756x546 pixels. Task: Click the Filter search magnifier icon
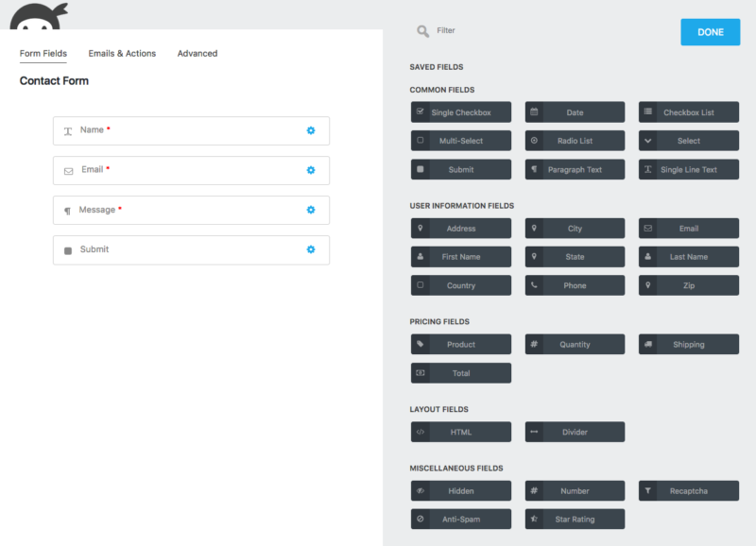tap(422, 31)
